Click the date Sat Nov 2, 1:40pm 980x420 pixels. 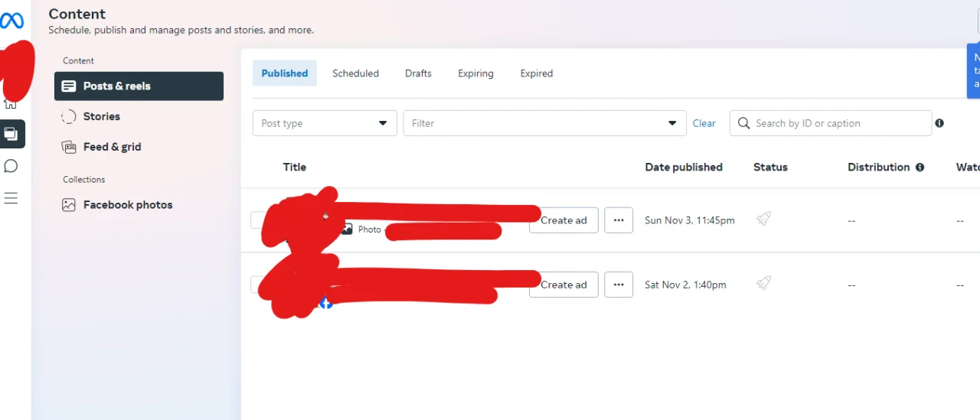685,285
